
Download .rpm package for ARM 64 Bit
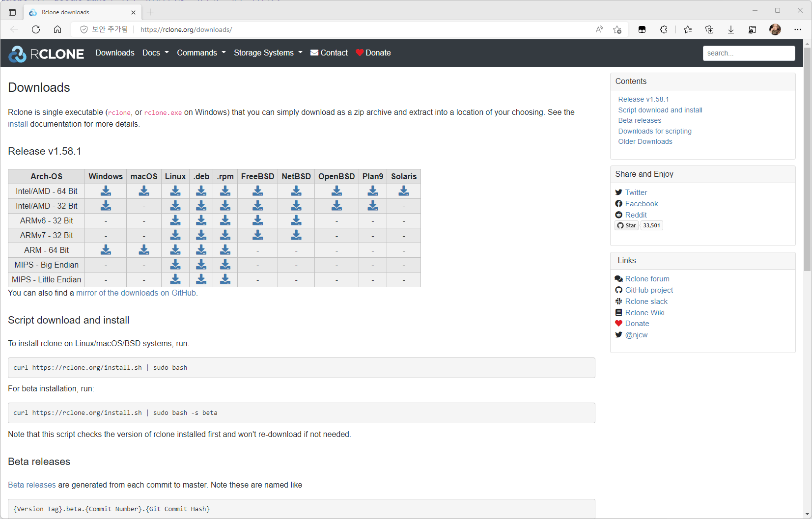click(x=225, y=250)
